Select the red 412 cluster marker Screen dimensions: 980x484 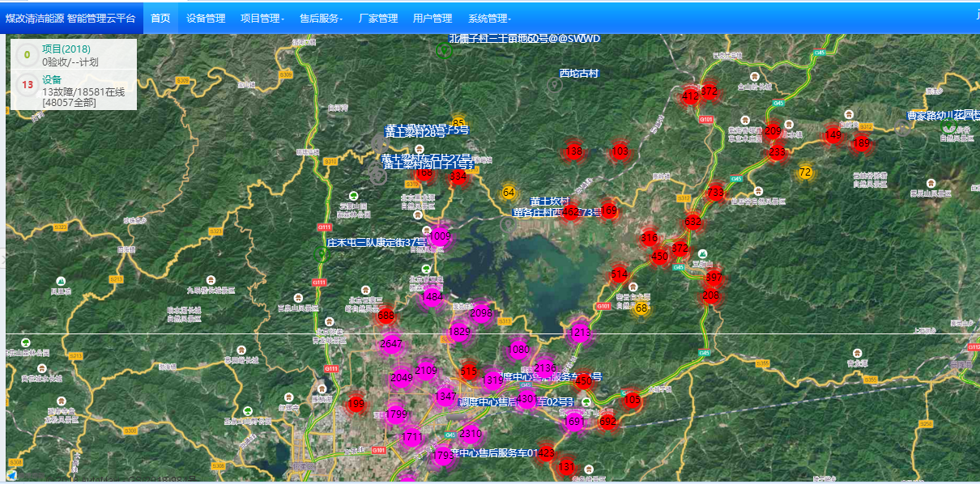point(690,96)
